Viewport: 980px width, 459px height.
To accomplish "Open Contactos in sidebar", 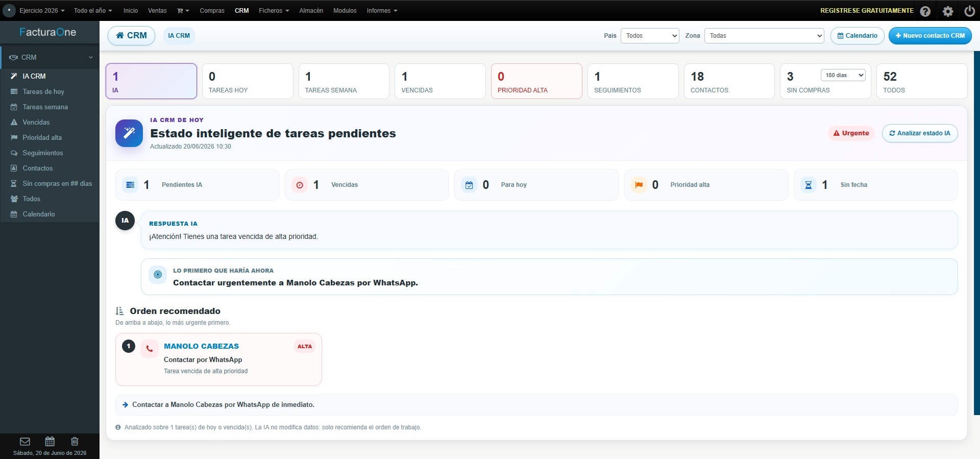I will [x=50, y=168].
